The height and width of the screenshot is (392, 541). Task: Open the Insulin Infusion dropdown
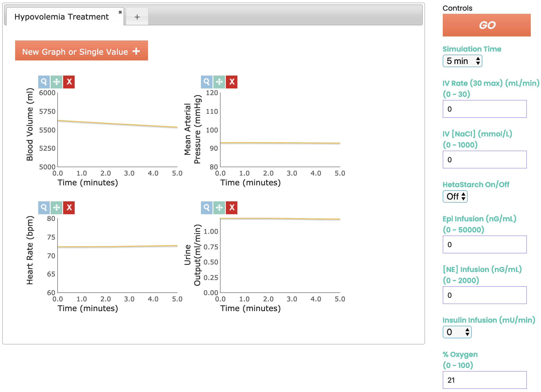pos(457,332)
